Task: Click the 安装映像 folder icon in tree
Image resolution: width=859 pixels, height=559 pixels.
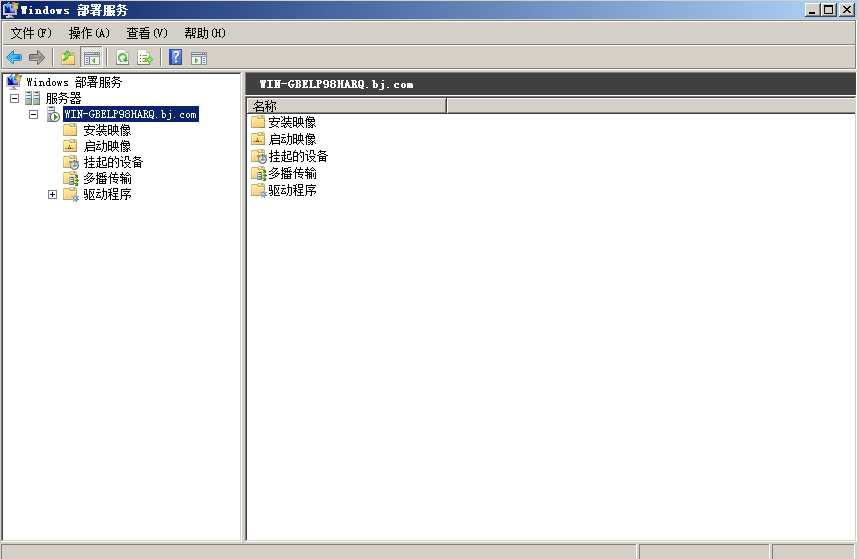Action: (70, 130)
